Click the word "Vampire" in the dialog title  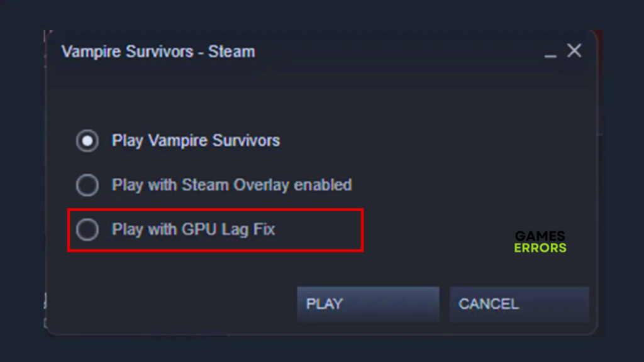(91, 52)
